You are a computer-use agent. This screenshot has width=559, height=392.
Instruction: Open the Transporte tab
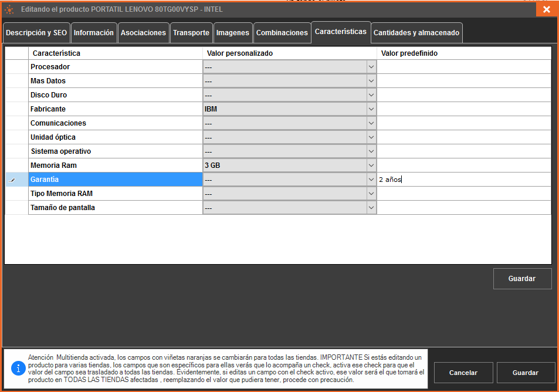(x=191, y=33)
